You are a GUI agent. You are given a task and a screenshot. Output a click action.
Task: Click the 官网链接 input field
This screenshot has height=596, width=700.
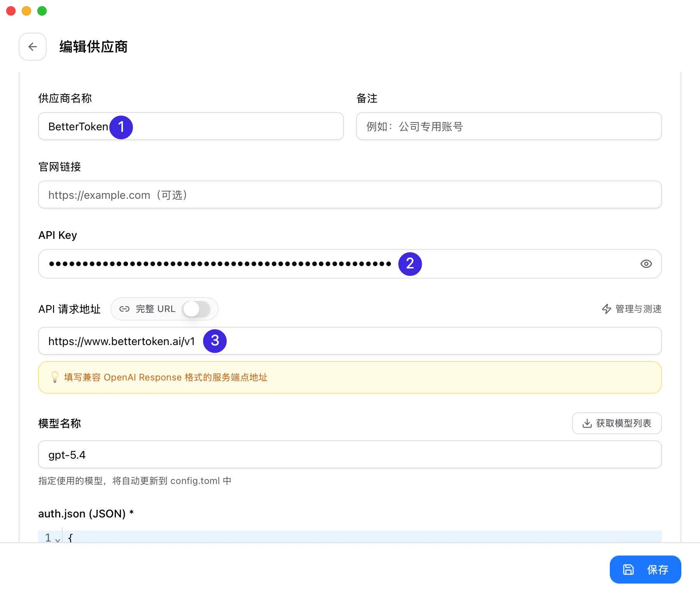pos(350,195)
